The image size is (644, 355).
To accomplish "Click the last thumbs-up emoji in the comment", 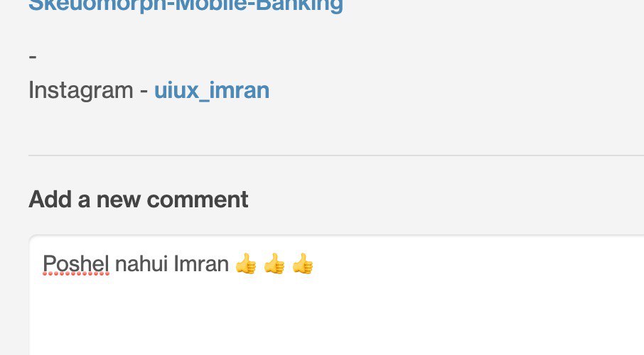I will 303,263.
